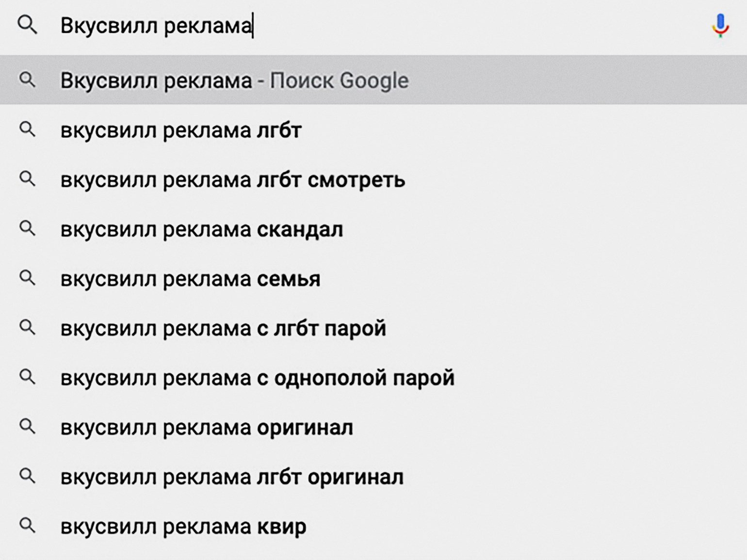Click the search icon beside 'вкусвилл реклама семья'
747x560 pixels.
point(27,278)
